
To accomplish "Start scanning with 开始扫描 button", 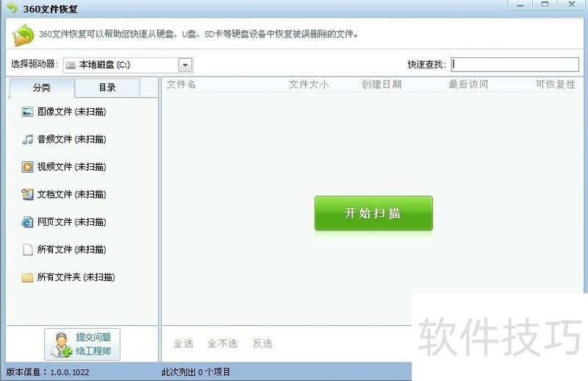I will pyautogui.click(x=373, y=213).
